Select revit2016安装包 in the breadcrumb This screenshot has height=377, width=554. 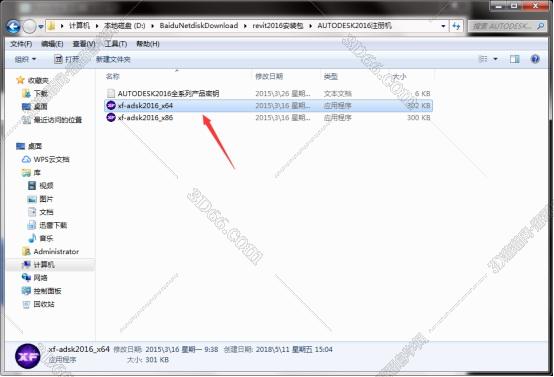coord(278,26)
